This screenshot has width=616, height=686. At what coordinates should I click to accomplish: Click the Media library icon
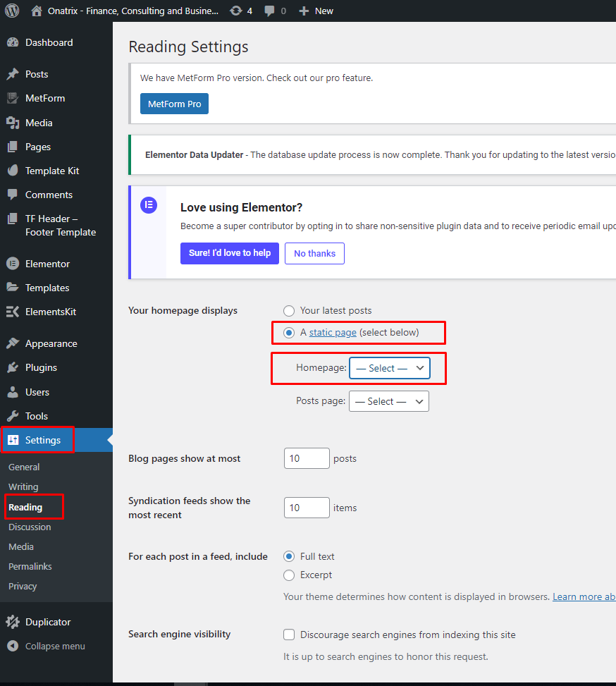click(13, 123)
